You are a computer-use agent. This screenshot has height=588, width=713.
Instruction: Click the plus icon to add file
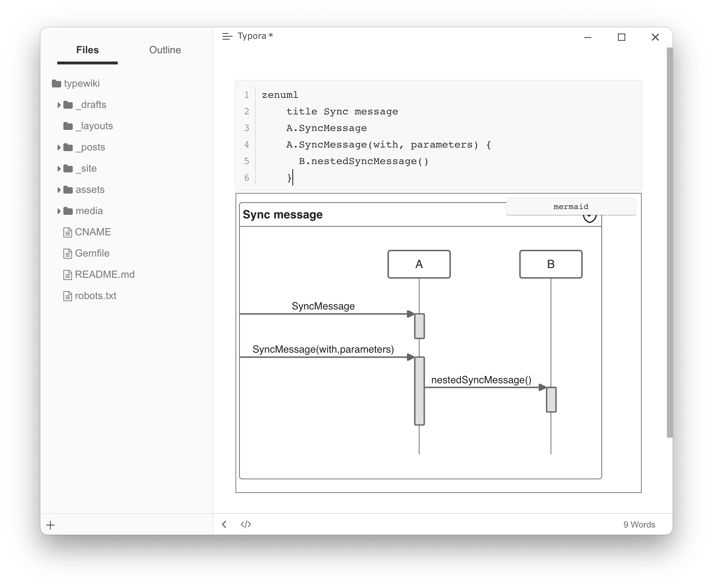click(x=51, y=525)
